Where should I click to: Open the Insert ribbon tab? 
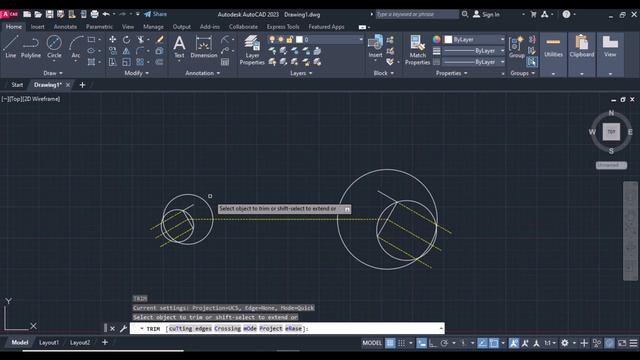38,27
